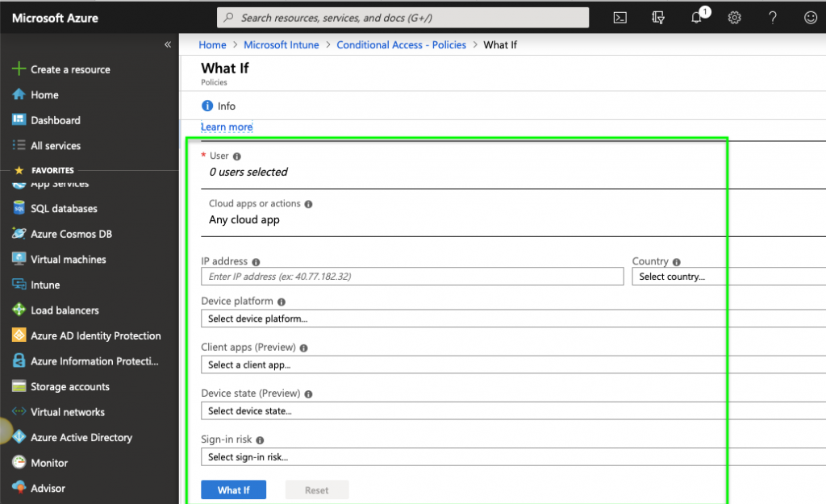Open the Select sign-in risk dropdown
The image size is (826, 504).
tap(514, 456)
